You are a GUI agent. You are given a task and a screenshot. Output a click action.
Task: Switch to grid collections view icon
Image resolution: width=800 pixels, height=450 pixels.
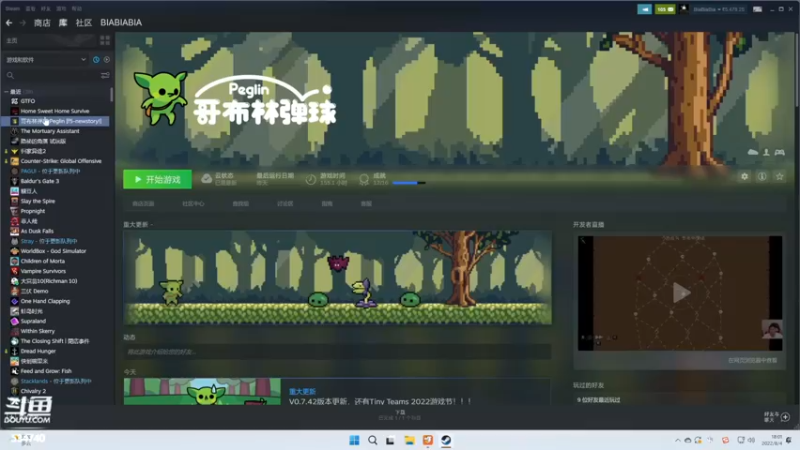point(105,40)
